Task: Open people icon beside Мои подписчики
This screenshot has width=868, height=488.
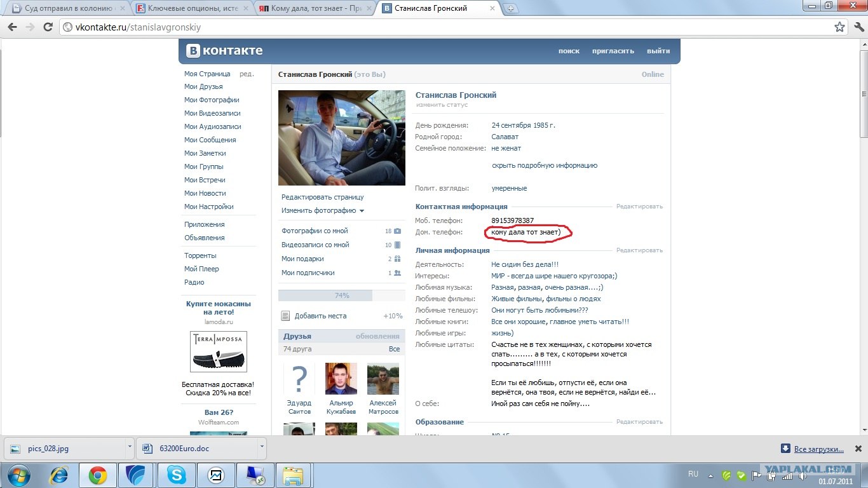Action: pyautogui.click(x=398, y=273)
